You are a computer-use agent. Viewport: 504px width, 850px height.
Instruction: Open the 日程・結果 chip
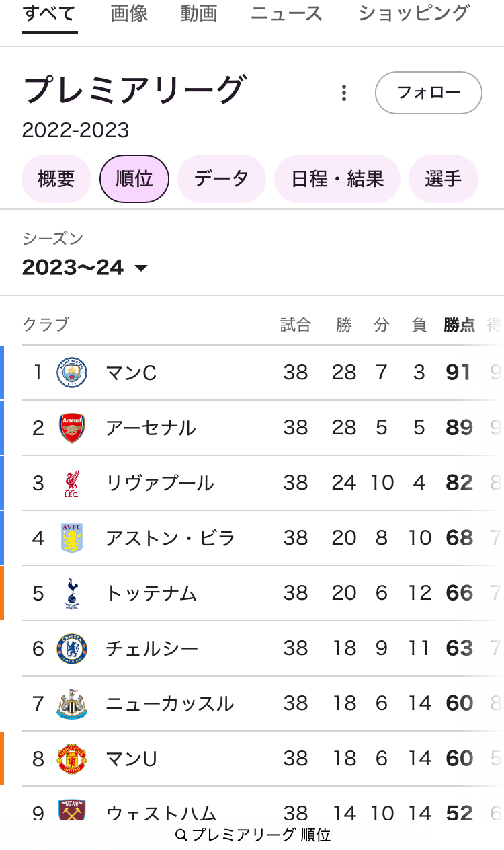[x=337, y=179]
